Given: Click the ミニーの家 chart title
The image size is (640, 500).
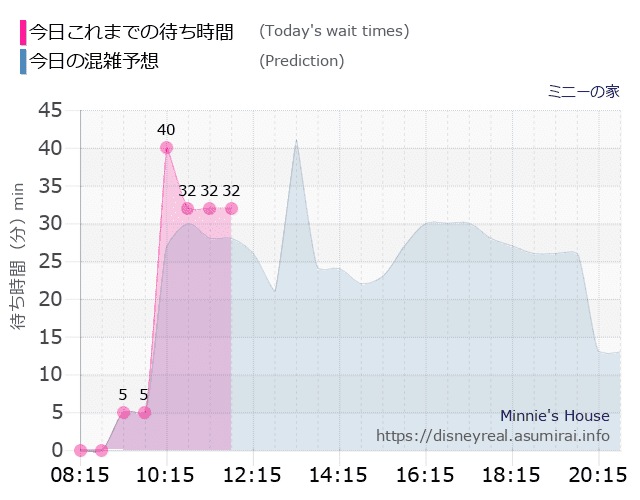Looking at the screenshot, I should click(x=583, y=91).
